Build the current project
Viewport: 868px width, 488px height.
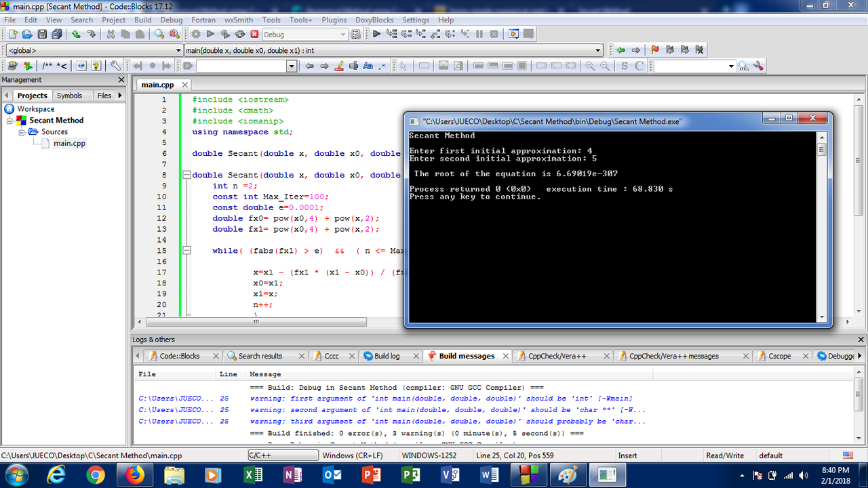click(197, 33)
